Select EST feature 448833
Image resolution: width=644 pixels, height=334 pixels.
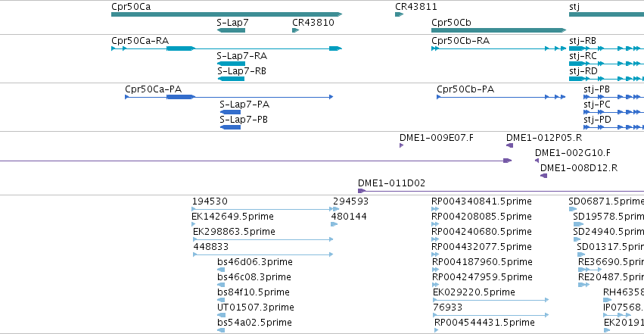[x=263, y=254]
